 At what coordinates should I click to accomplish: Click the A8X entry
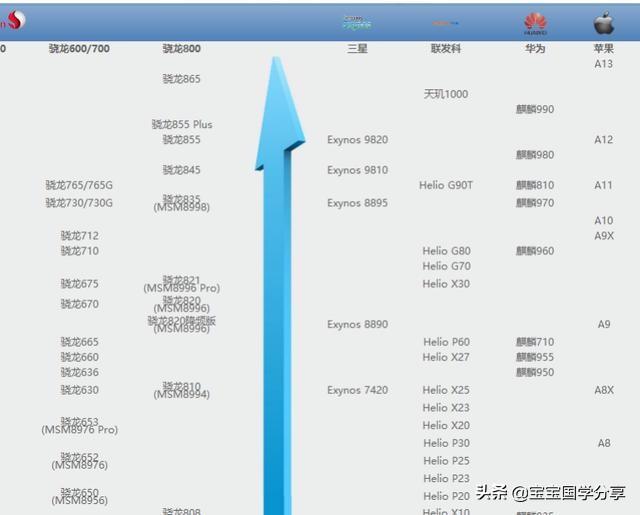(604, 390)
